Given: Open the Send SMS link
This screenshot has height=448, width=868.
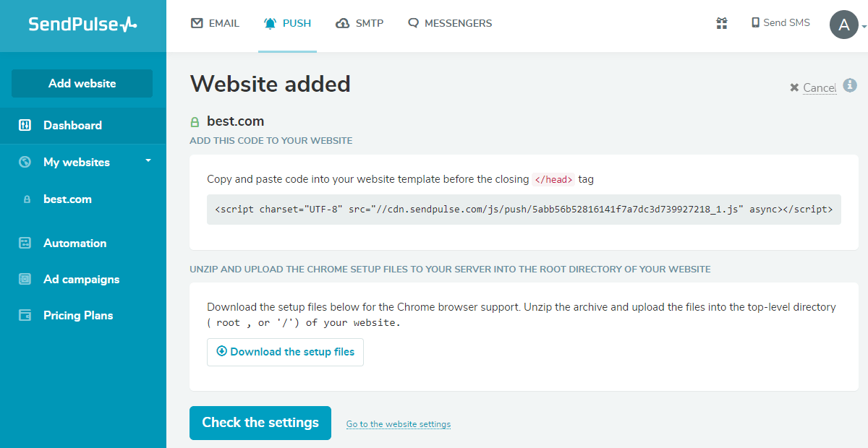Looking at the screenshot, I should tap(780, 23).
